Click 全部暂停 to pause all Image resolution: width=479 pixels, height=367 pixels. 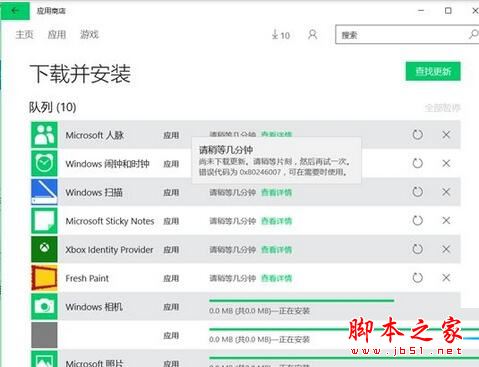[442, 108]
